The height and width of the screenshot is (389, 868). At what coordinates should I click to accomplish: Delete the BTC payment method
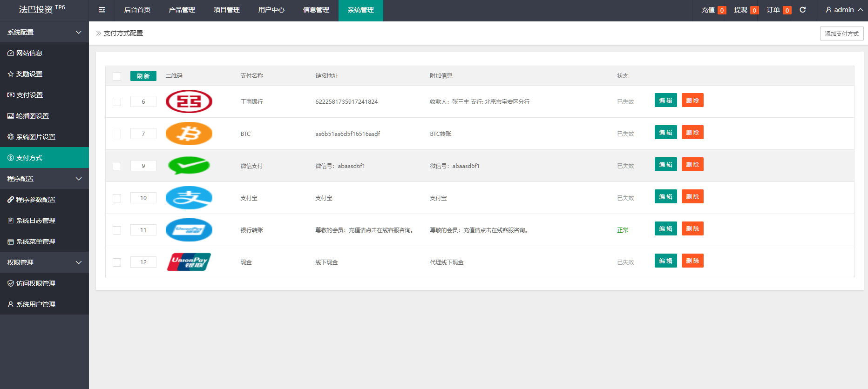pyautogui.click(x=692, y=133)
